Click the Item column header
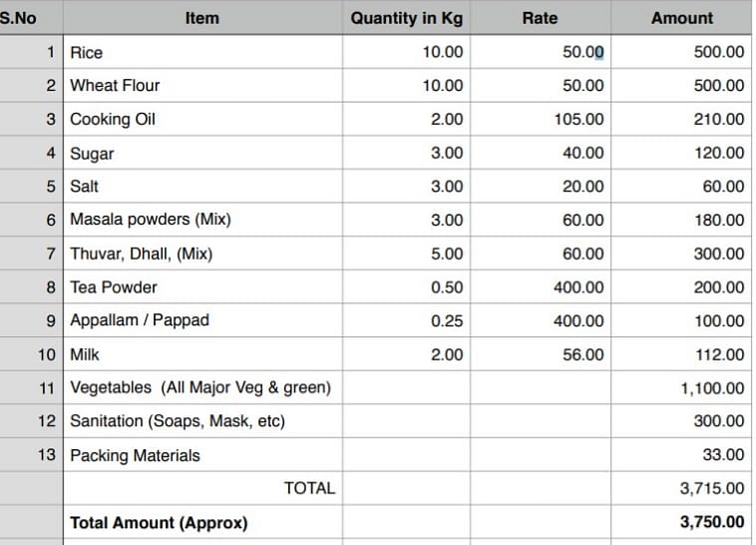Image resolution: width=756 pixels, height=545 pixels. (x=201, y=18)
